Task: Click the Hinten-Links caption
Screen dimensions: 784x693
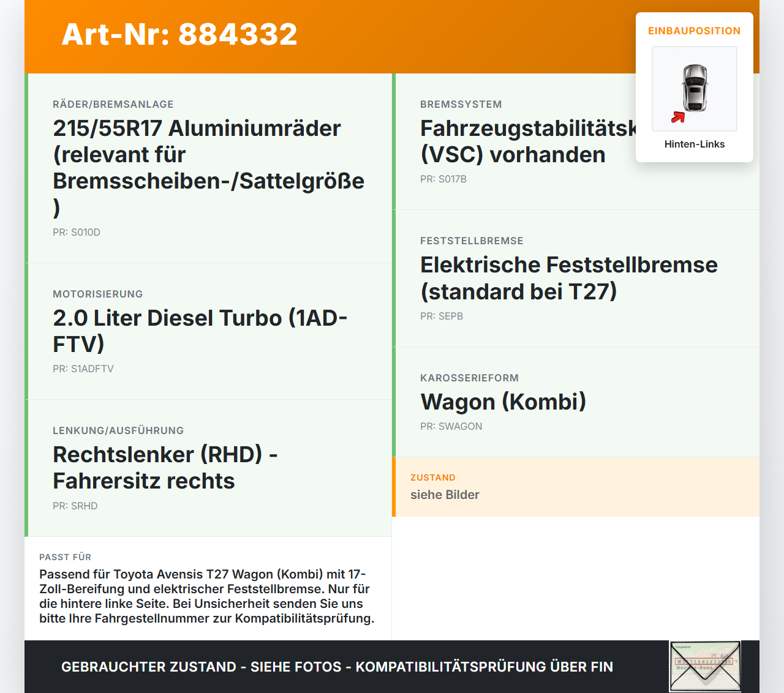Action: click(x=695, y=144)
